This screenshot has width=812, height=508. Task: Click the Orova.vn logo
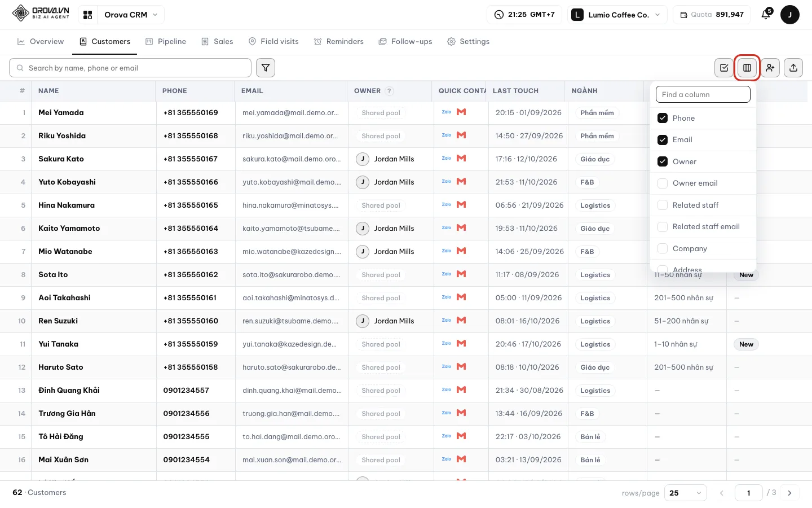point(41,13)
